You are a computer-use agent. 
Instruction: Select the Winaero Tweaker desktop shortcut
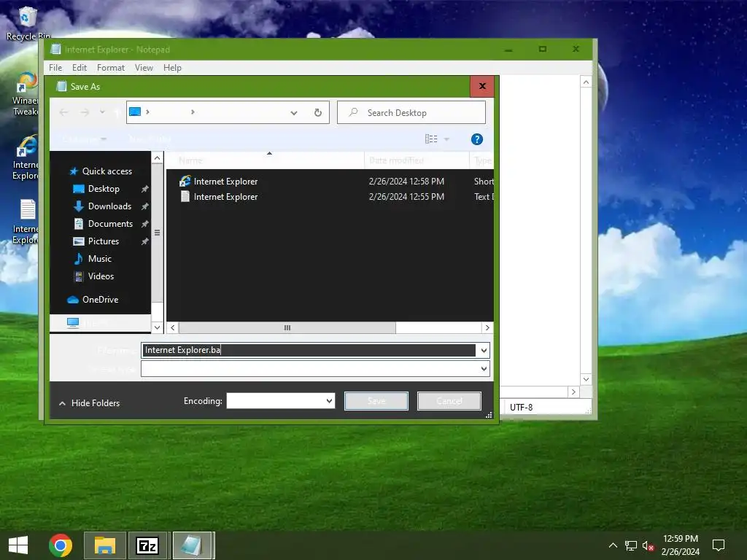pos(26,94)
